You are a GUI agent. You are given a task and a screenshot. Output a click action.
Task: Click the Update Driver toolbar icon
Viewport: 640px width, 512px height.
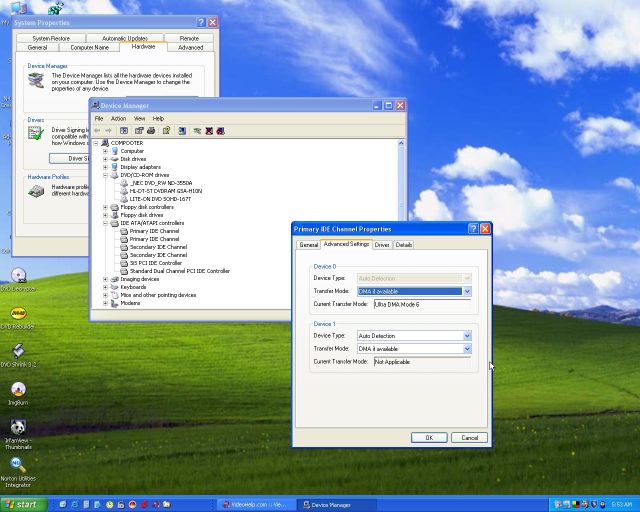click(x=198, y=131)
